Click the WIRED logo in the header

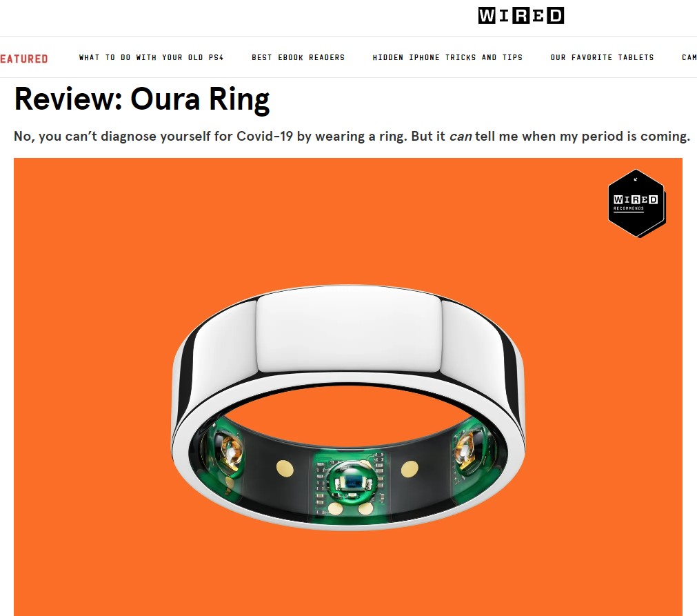coord(521,16)
